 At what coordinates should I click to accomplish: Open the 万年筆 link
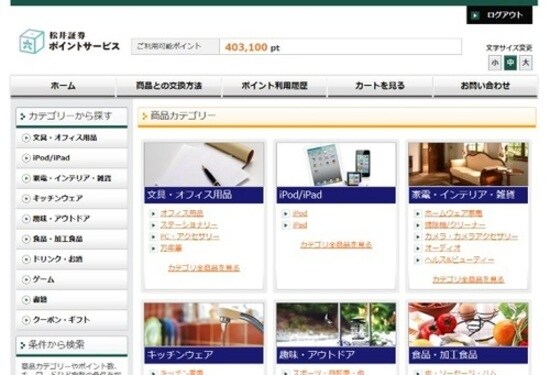point(171,248)
